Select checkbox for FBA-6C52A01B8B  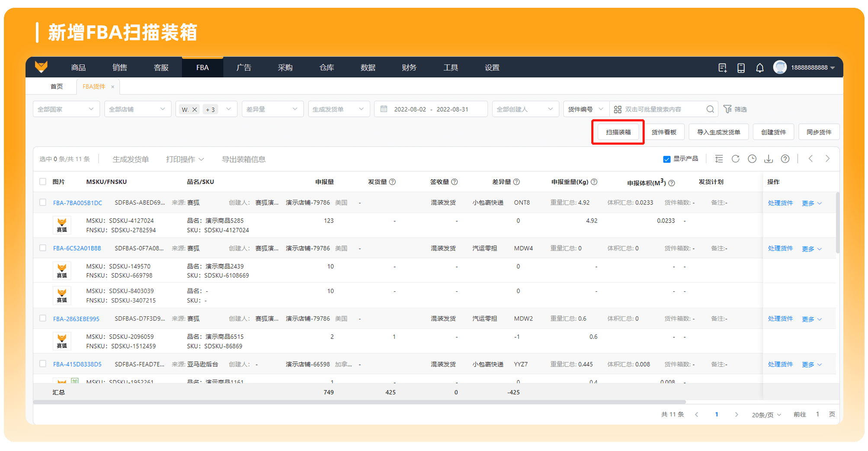tap(43, 248)
